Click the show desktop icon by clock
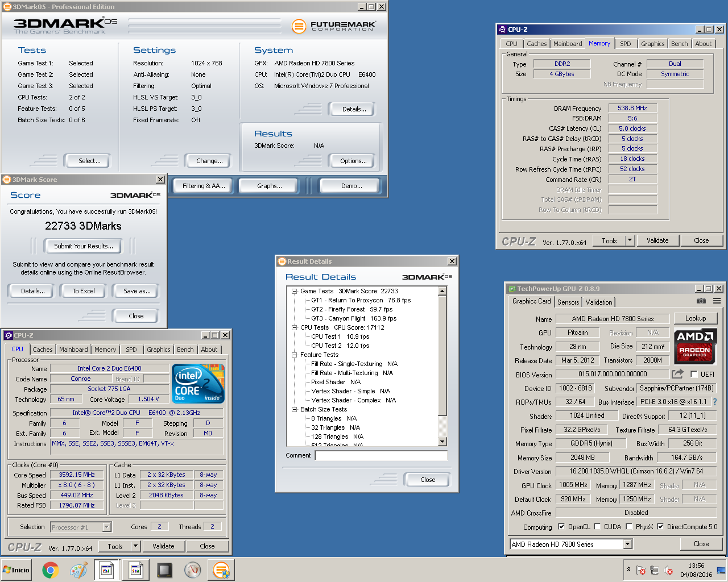The image size is (728, 582). [x=721, y=570]
